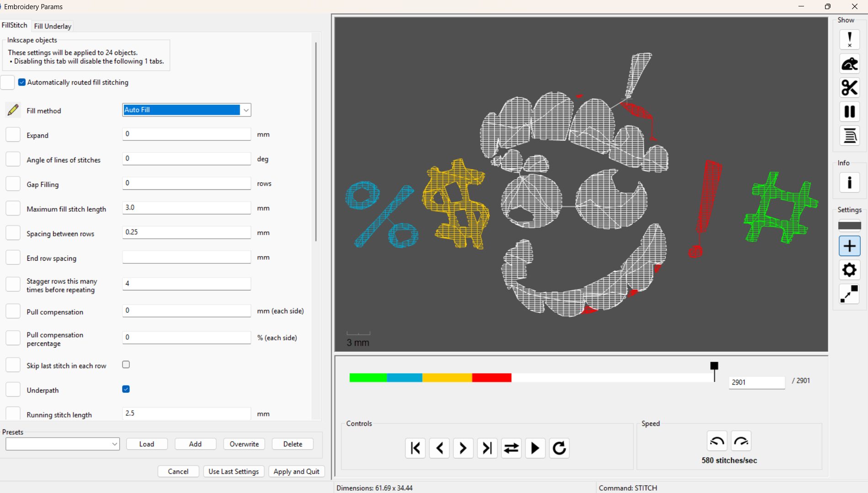Switch to Fill Underlay tab
The height and width of the screenshot is (493, 868).
click(x=53, y=26)
